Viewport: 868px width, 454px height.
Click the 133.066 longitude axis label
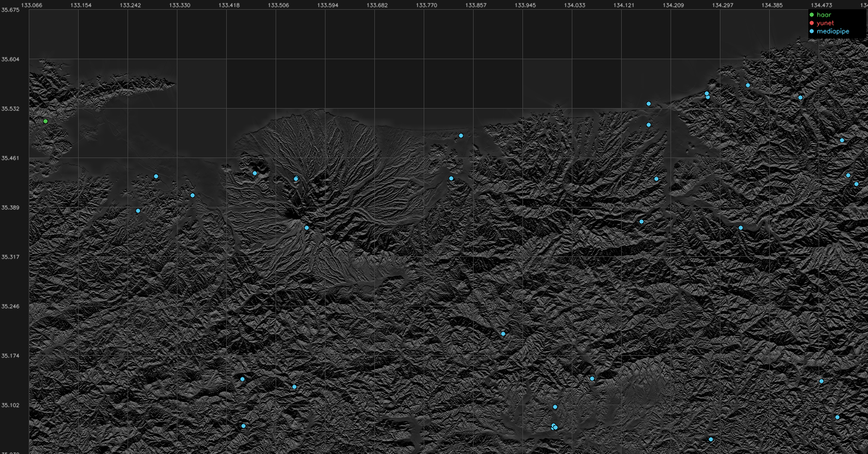click(x=32, y=5)
